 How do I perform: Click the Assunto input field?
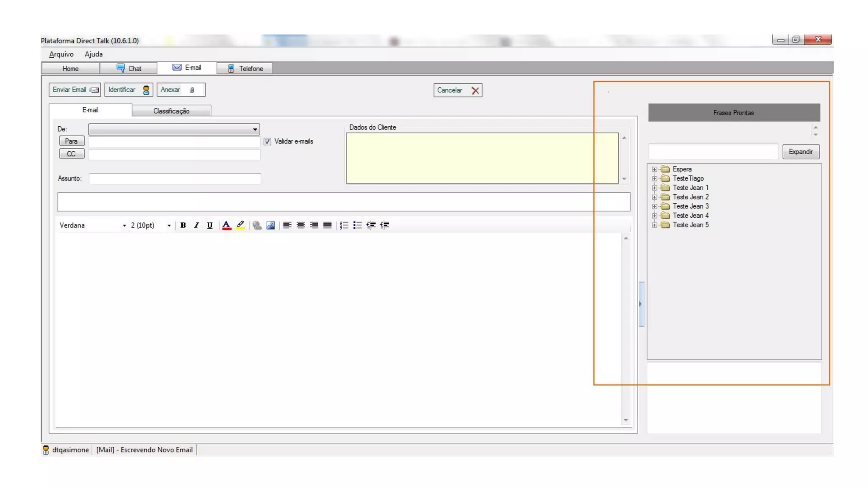pos(175,179)
